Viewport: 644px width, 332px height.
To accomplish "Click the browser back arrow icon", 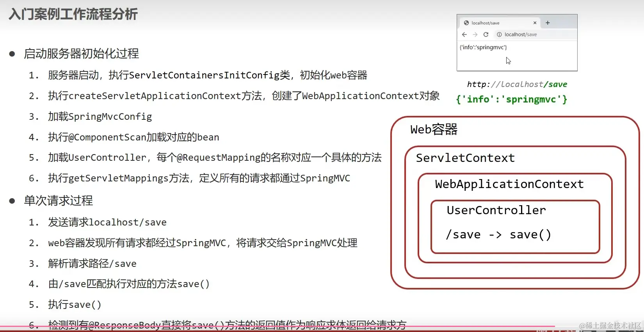I will pyautogui.click(x=464, y=34).
